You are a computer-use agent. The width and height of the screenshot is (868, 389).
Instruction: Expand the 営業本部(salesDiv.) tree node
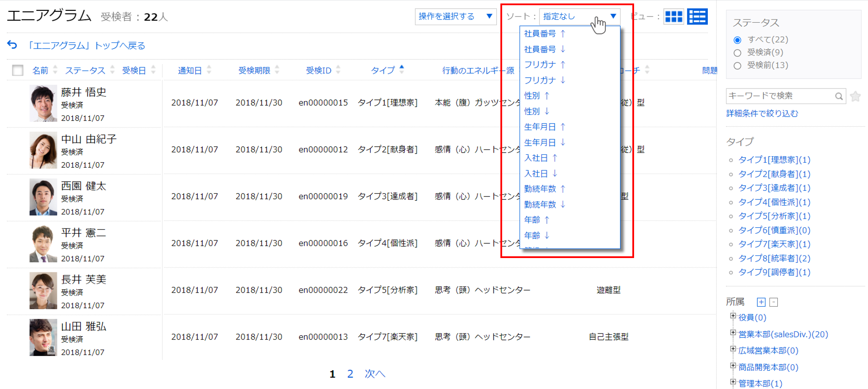[x=733, y=333]
